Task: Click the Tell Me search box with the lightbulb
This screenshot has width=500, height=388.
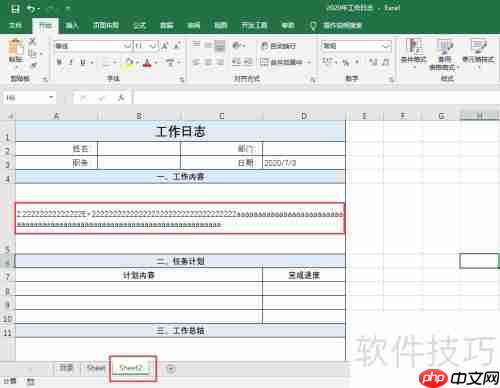Action: pyautogui.click(x=336, y=25)
